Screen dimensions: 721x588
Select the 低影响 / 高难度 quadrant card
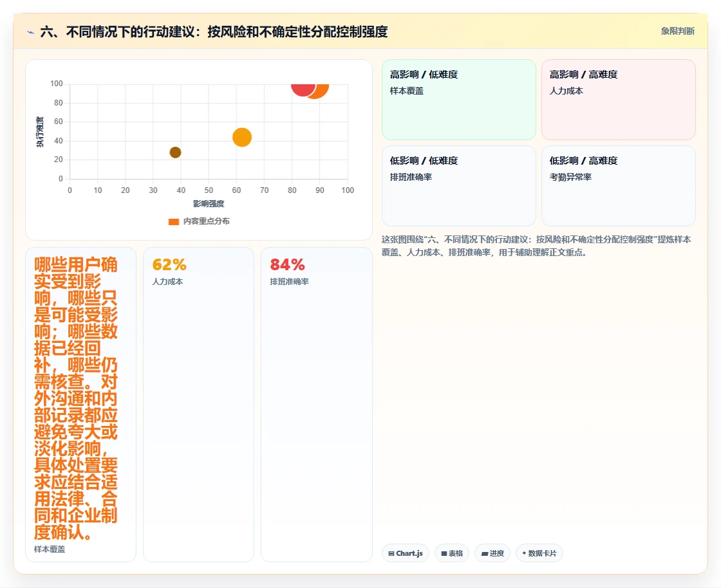(618, 185)
